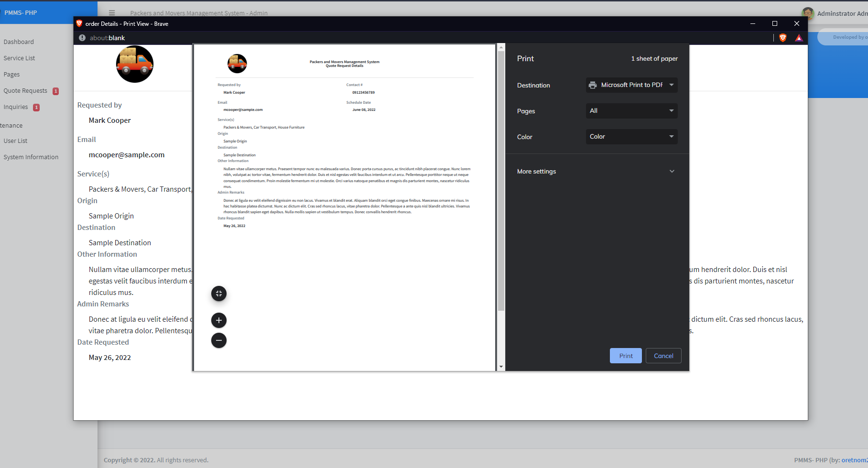
Task: Click 'Quote Request Details' heading in preview
Action: coord(345,66)
